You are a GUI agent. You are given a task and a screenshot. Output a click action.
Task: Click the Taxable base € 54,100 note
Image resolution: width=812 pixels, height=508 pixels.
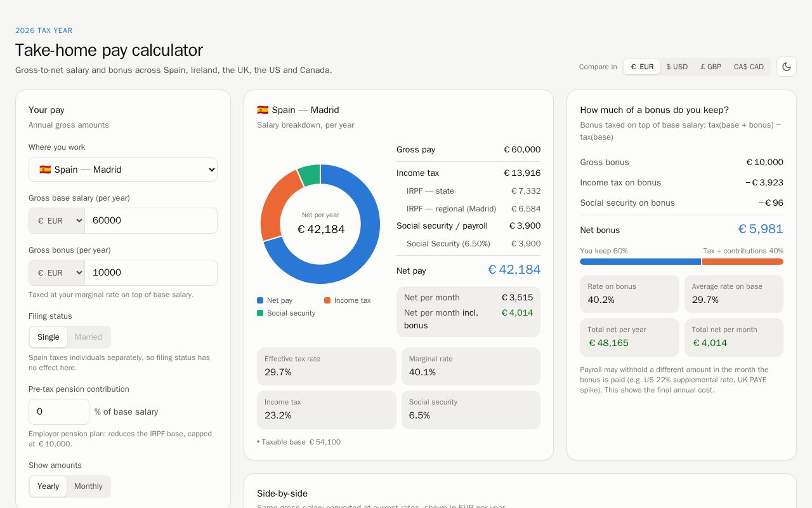coord(299,442)
